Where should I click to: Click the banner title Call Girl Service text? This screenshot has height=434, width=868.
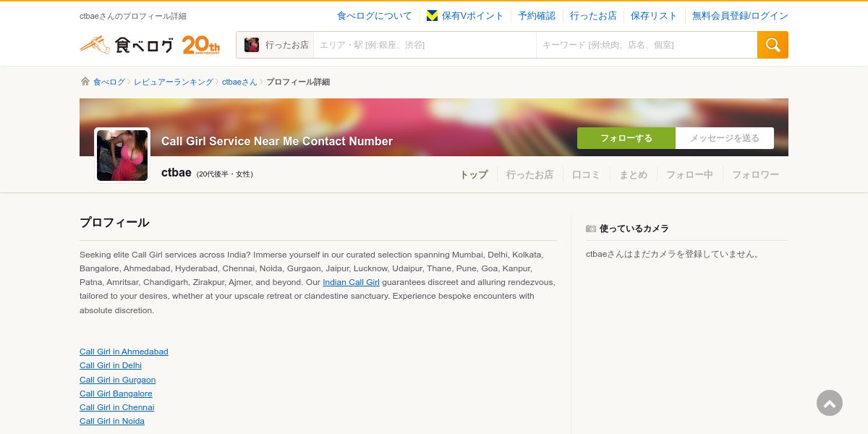coord(277,141)
